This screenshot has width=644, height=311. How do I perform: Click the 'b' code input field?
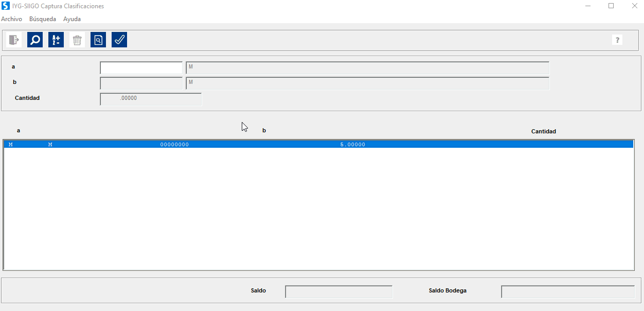(141, 83)
